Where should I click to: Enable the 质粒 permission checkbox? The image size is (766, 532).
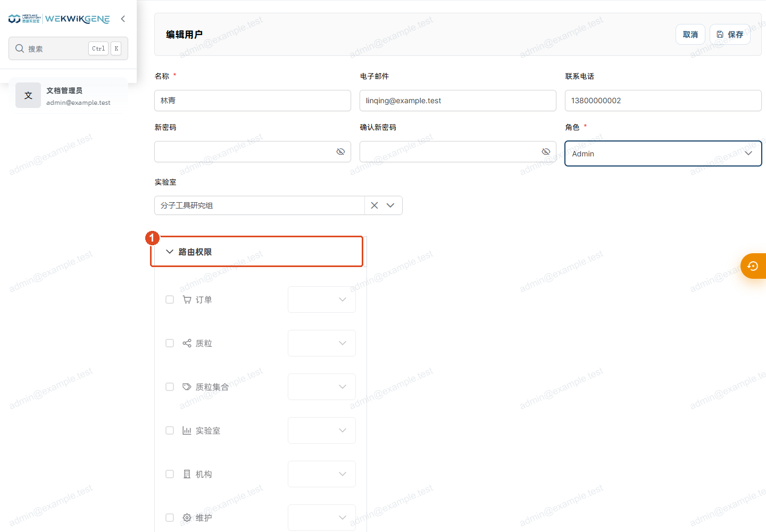(x=170, y=343)
